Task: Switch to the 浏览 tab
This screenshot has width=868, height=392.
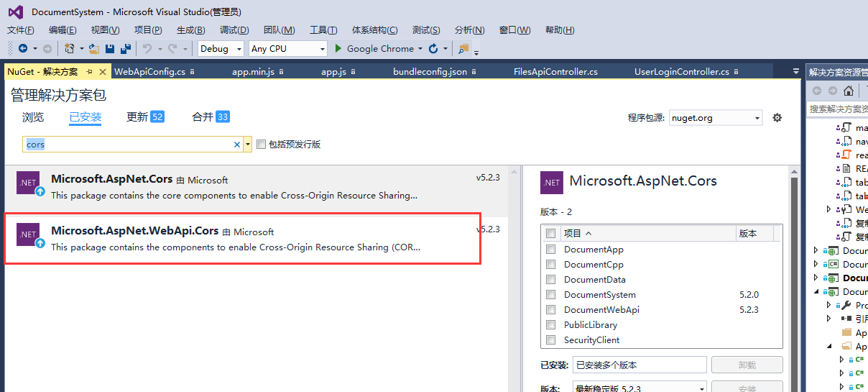Action: [x=33, y=117]
